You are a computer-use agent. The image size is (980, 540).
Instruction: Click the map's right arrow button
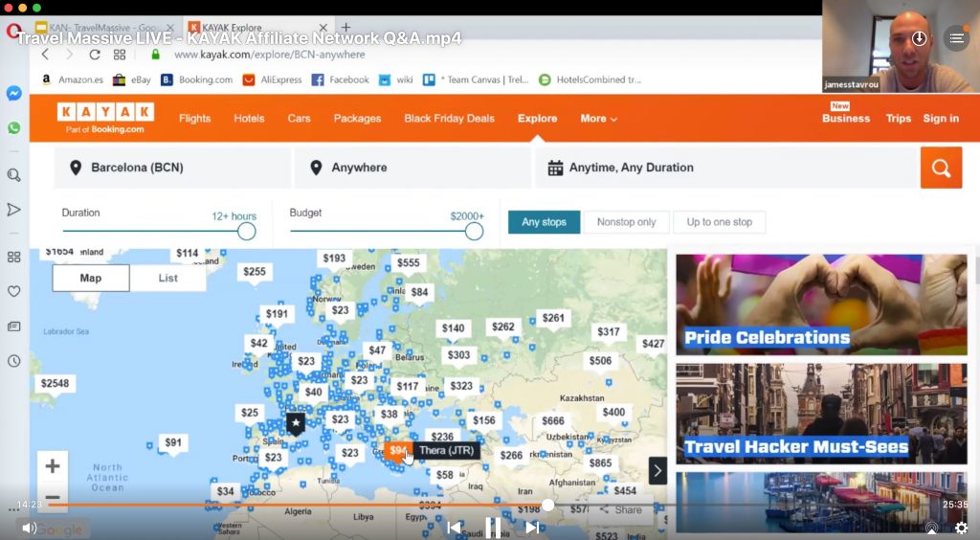[657, 471]
